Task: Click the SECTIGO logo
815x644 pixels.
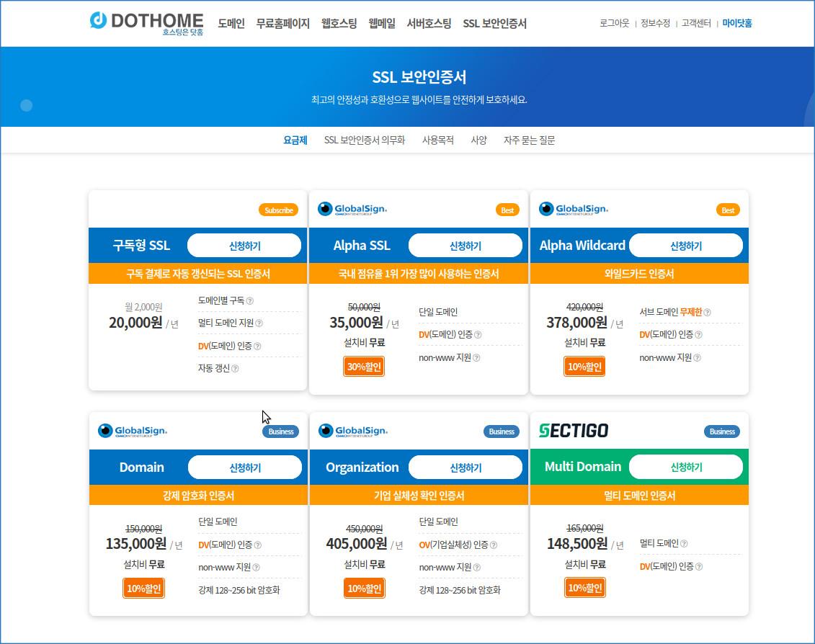Action: (x=574, y=430)
